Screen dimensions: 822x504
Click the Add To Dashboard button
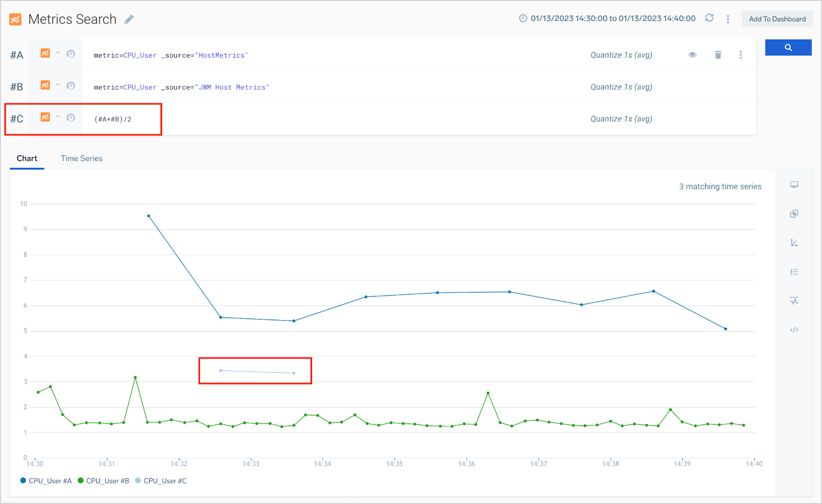pyautogui.click(x=777, y=18)
